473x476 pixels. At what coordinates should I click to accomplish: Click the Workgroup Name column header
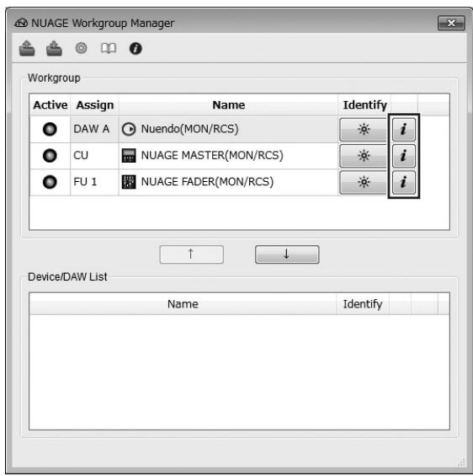click(229, 105)
